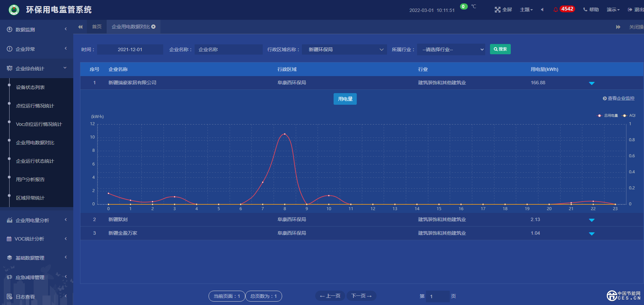Click the 基础数据管理 layers icon

click(x=10, y=258)
